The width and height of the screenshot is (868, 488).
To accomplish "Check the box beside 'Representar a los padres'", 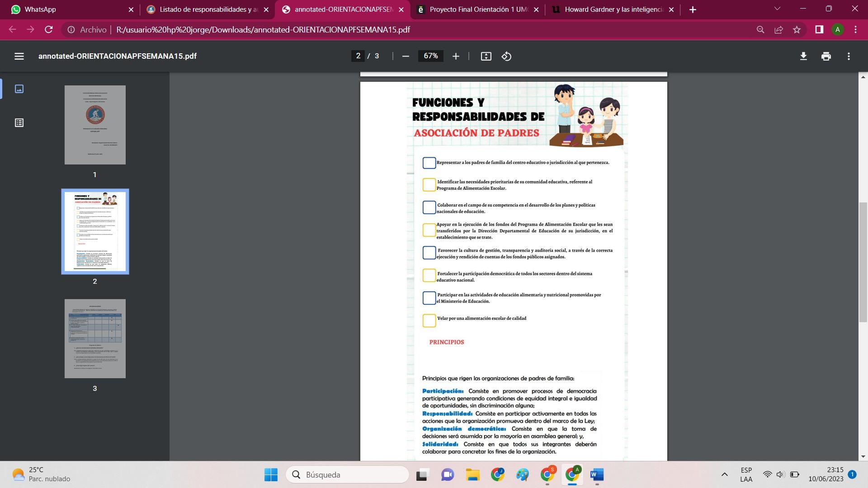I will [429, 163].
